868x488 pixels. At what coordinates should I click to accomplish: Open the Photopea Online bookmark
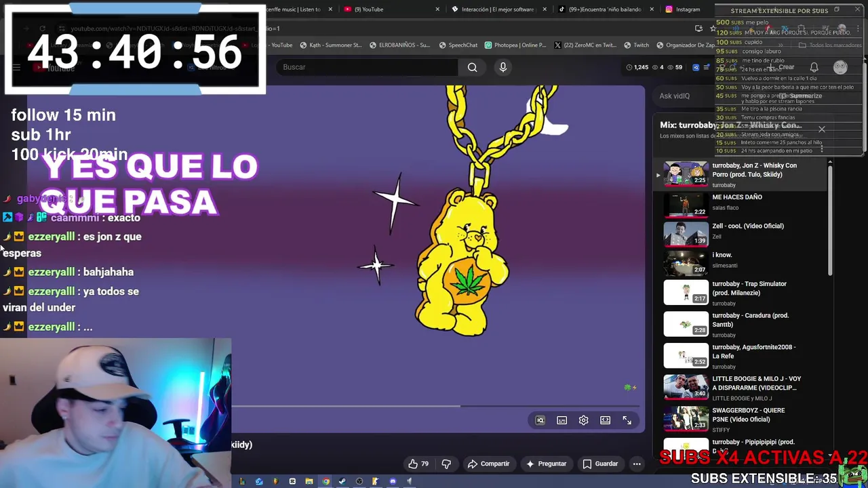tap(515, 45)
